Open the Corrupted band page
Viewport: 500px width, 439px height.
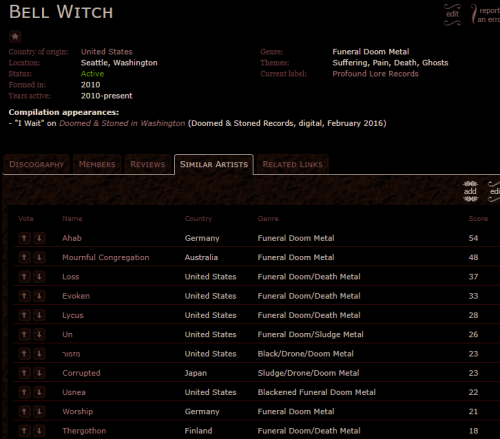coord(81,373)
